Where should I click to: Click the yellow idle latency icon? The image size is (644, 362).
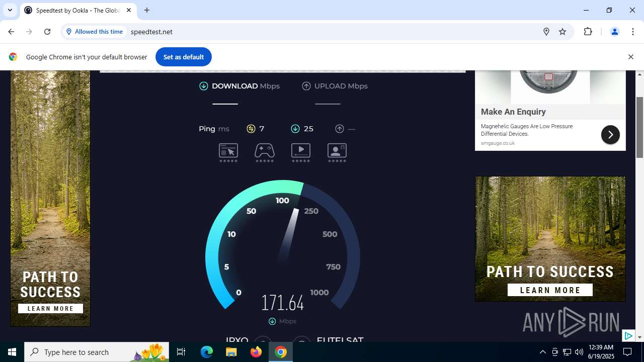pos(251,129)
